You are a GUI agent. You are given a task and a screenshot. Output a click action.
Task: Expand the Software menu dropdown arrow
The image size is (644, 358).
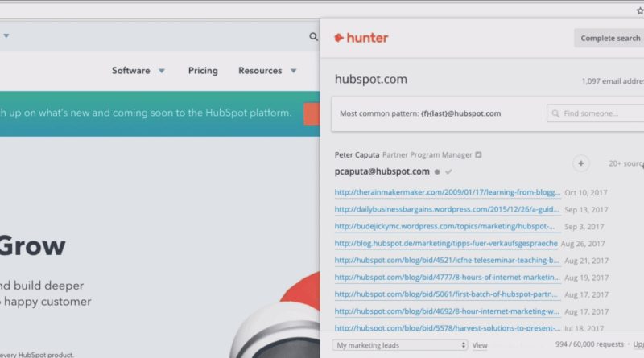pyautogui.click(x=162, y=71)
